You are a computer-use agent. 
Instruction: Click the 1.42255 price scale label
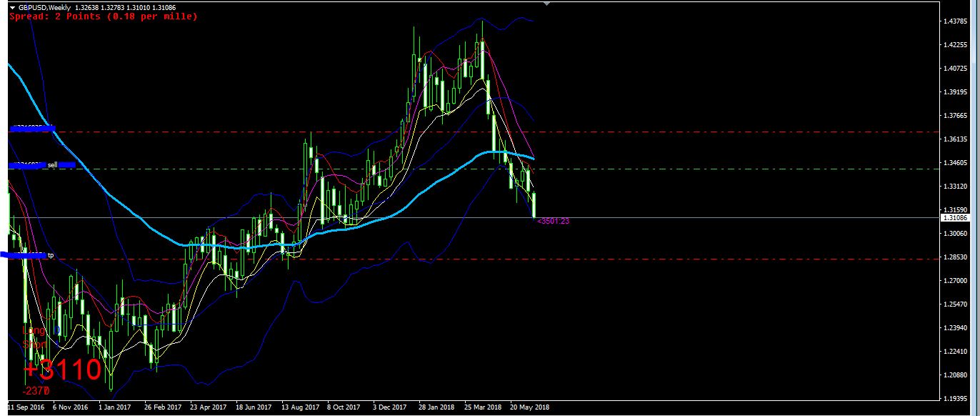coord(956,45)
